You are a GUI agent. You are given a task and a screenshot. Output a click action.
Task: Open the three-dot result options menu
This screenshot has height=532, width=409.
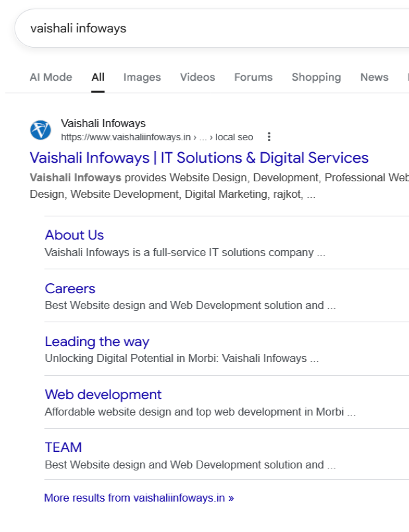tap(269, 137)
